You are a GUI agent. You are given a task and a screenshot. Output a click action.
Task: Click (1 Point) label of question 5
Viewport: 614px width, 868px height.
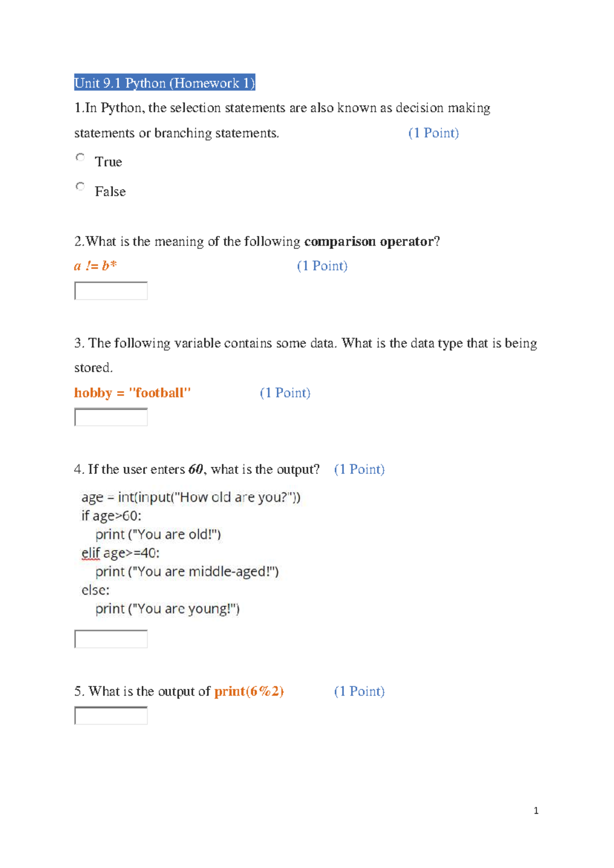359,691
